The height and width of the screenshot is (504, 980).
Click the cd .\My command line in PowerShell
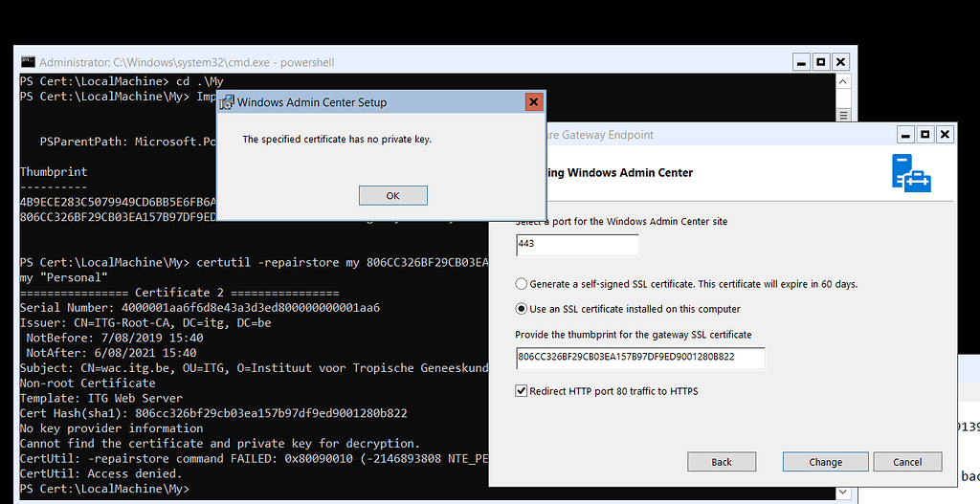tap(122, 81)
